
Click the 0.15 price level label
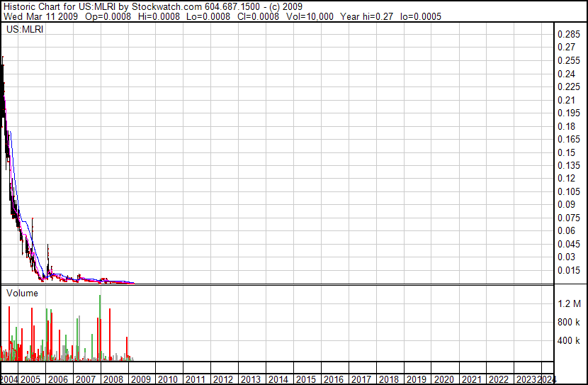pos(567,152)
